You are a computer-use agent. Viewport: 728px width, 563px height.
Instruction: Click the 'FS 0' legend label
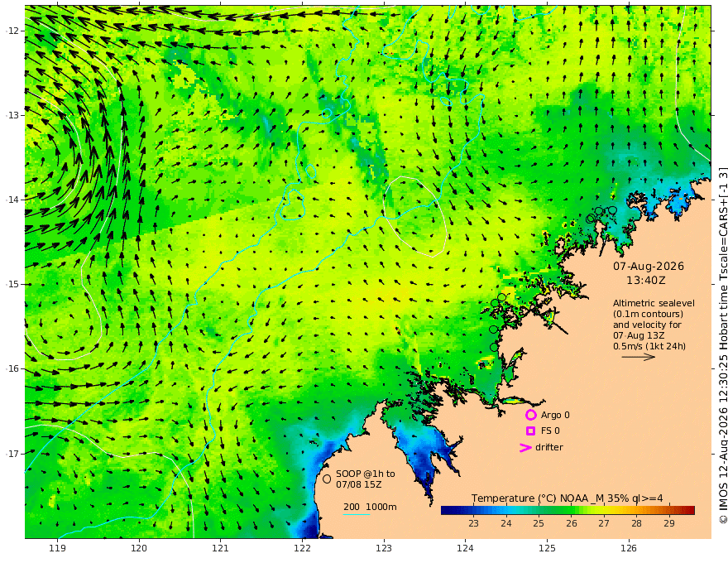pyautogui.click(x=550, y=431)
